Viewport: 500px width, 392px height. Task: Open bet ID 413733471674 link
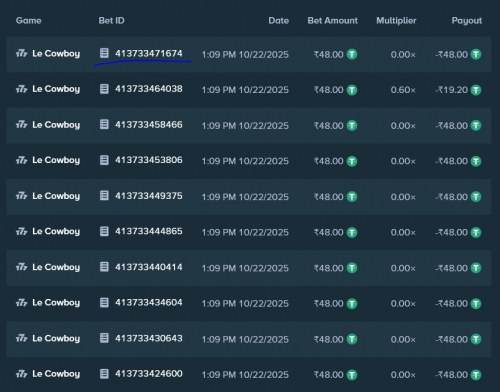coord(149,53)
